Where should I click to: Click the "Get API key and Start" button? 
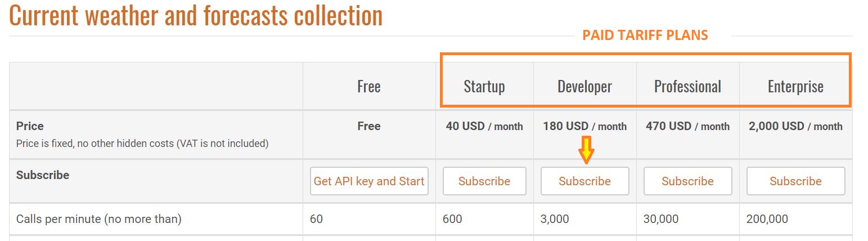click(x=369, y=181)
